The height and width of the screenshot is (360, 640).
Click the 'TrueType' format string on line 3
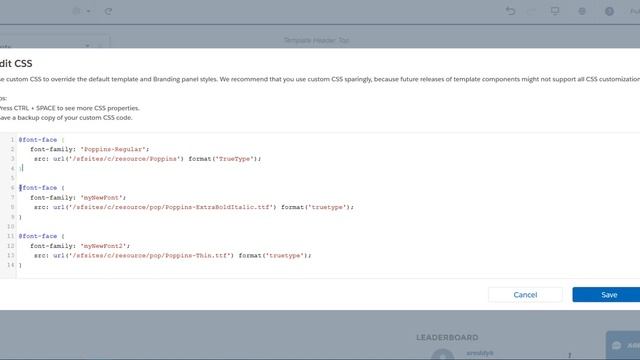tap(235, 159)
